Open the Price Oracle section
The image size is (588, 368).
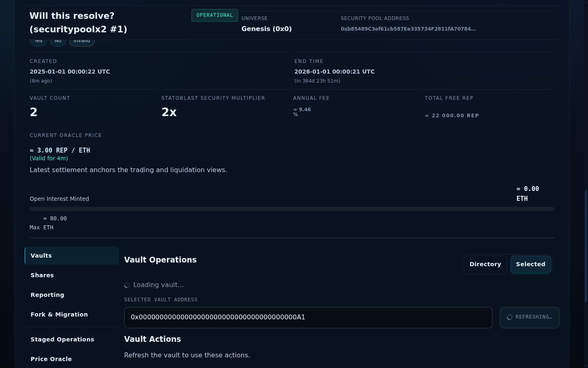(x=72, y=359)
